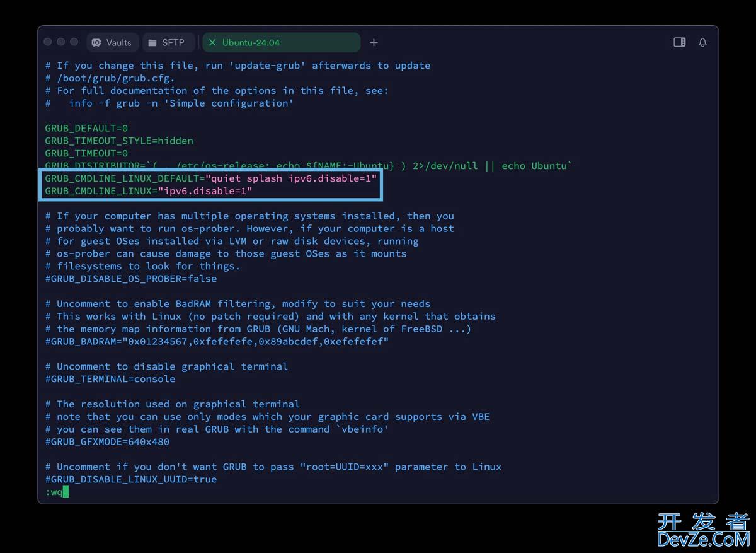Click the comment mentioning 'update-grub'
Image resolution: width=756 pixels, height=553 pixels.
[238, 66]
